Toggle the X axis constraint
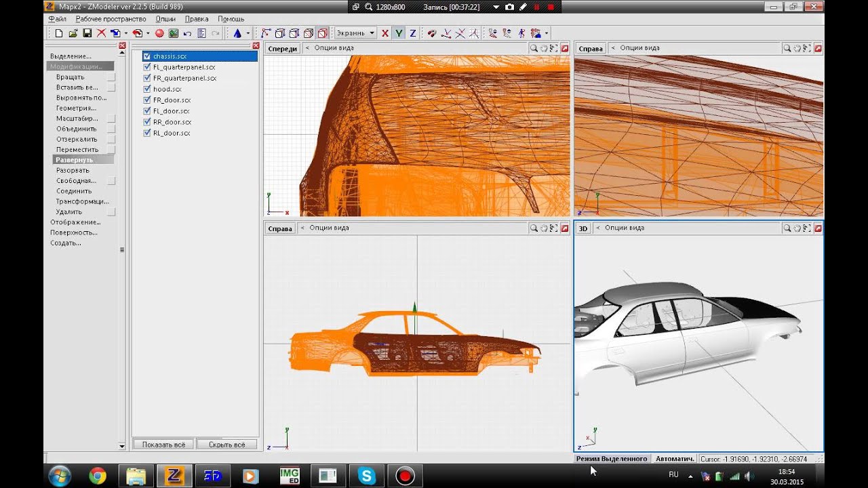This screenshot has width=868, height=488. tap(385, 33)
